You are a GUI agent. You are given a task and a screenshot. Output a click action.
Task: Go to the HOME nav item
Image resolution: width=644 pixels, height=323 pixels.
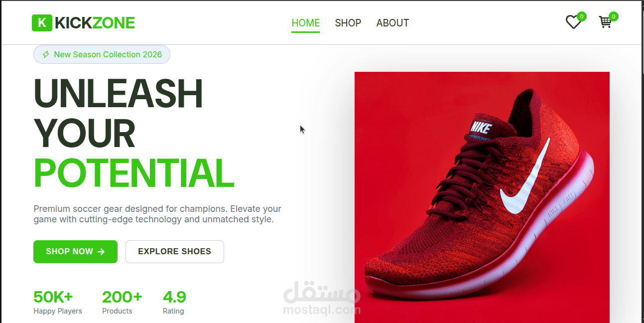pos(306,23)
